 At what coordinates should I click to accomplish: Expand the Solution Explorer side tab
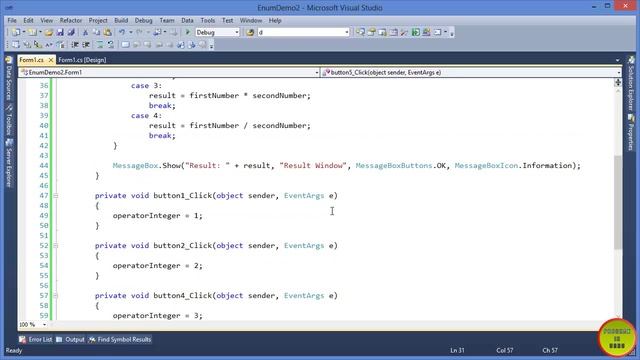631,84
